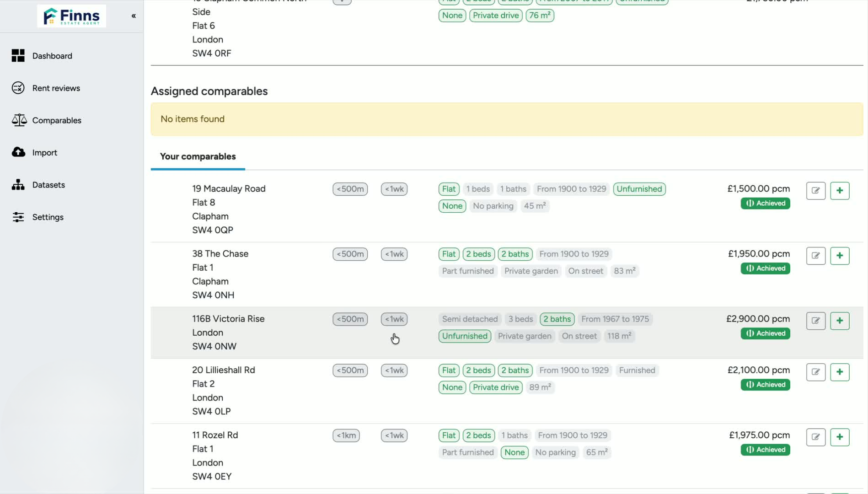The height and width of the screenshot is (494, 868).
Task: Open Settings in the sidebar
Action: click(x=48, y=217)
